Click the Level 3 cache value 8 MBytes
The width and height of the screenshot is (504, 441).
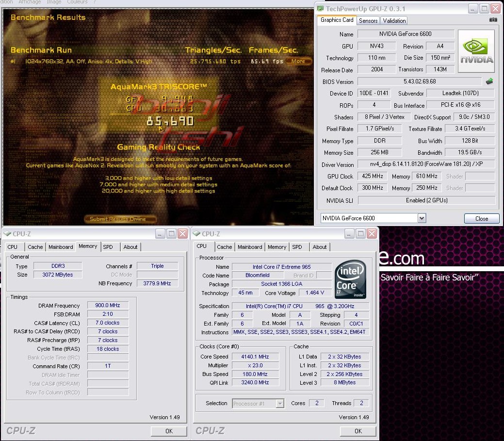click(x=344, y=382)
